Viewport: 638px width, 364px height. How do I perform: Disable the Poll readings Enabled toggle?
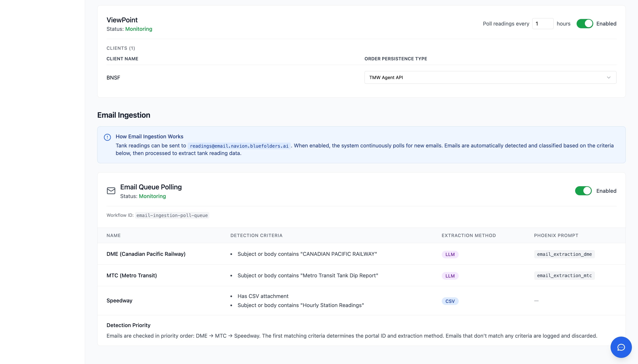tap(585, 23)
